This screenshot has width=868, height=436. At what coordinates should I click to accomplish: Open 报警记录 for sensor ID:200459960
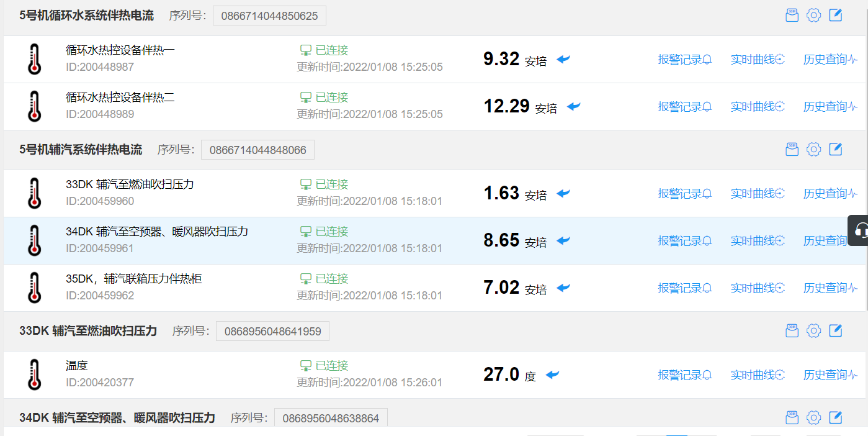point(685,194)
